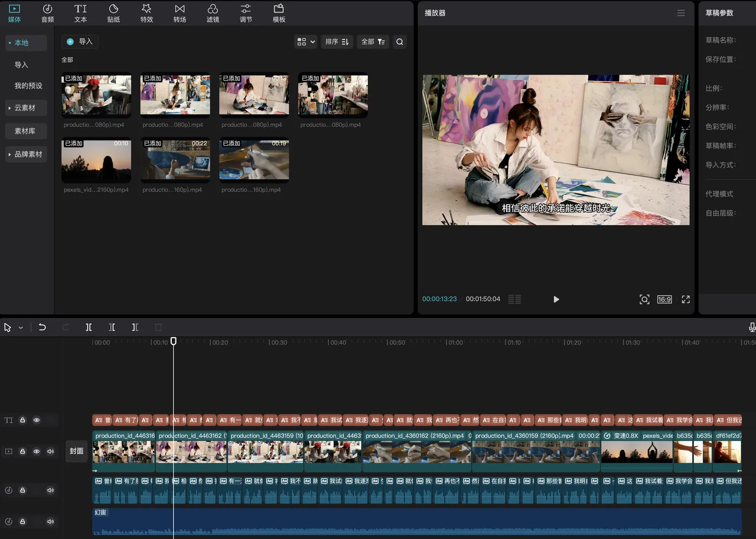The width and height of the screenshot is (756, 539).
Task: Click the microphone record voiceover icon
Action: pyautogui.click(x=752, y=327)
